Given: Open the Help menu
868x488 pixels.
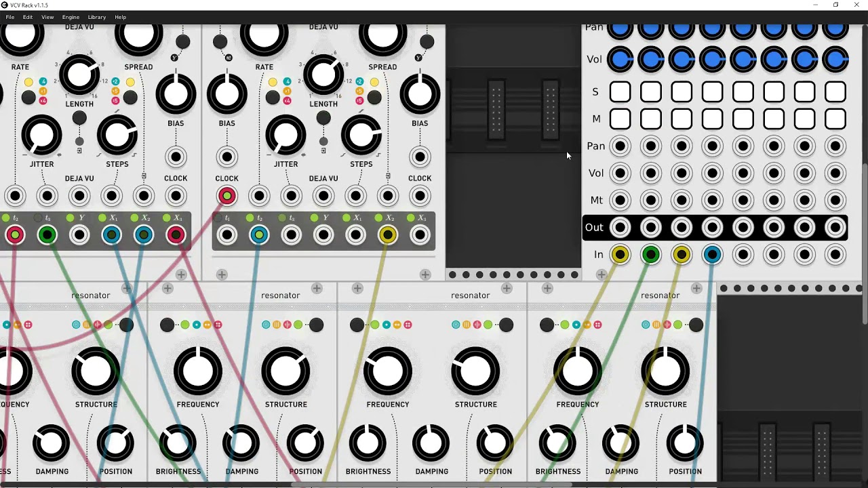Looking at the screenshot, I should [120, 17].
